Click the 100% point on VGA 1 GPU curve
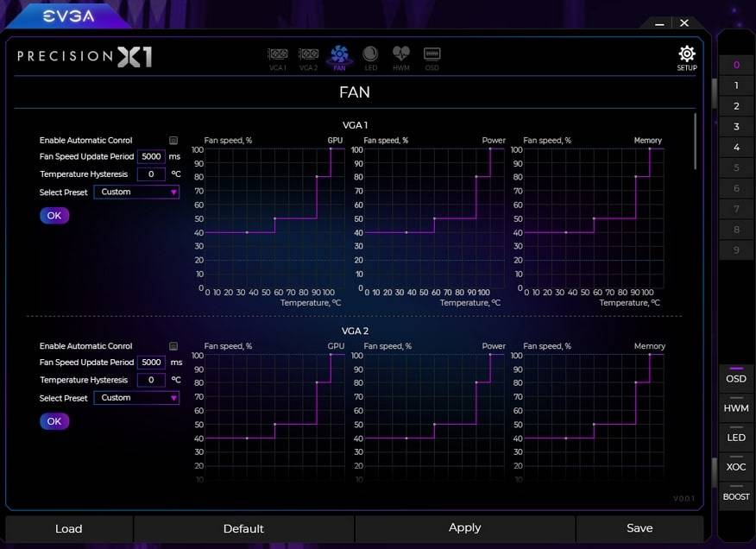 click(331, 149)
